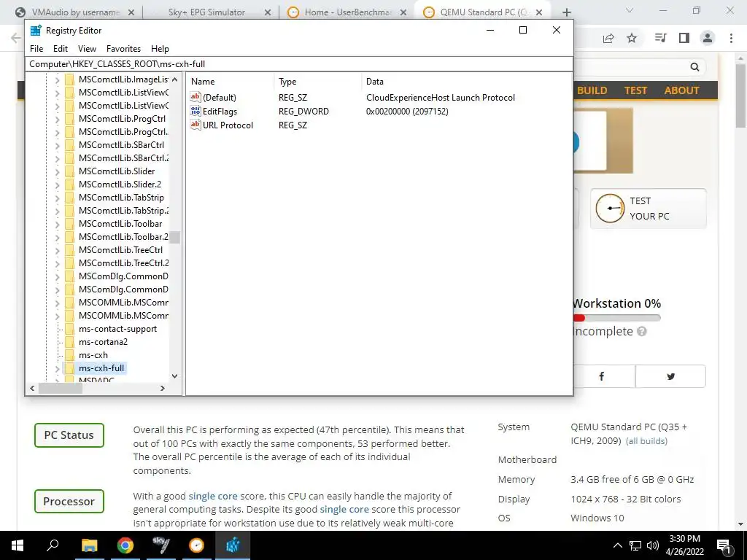Viewport: 747px width, 560px height.
Task: Select the EditFlags DWORD value icon
Action: 196,111
